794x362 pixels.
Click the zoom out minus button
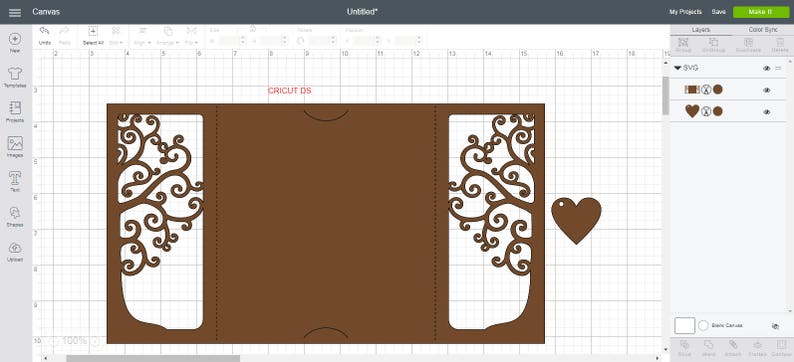pyautogui.click(x=55, y=342)
